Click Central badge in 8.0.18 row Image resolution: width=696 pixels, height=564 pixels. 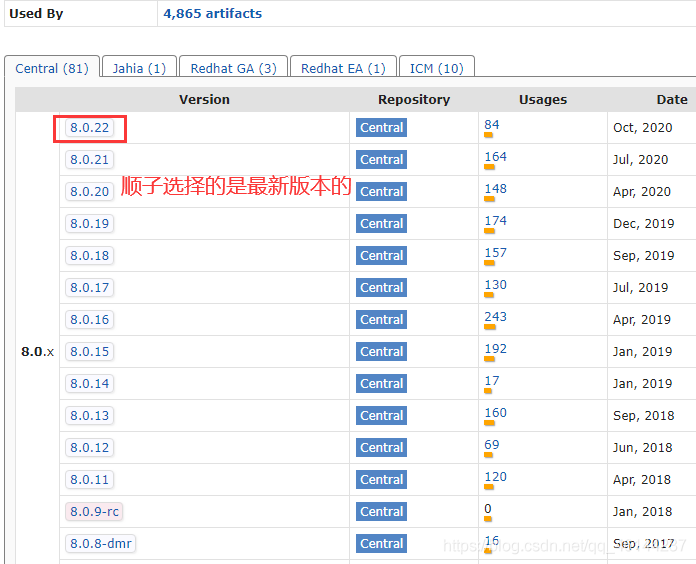(x=381, y=256)
